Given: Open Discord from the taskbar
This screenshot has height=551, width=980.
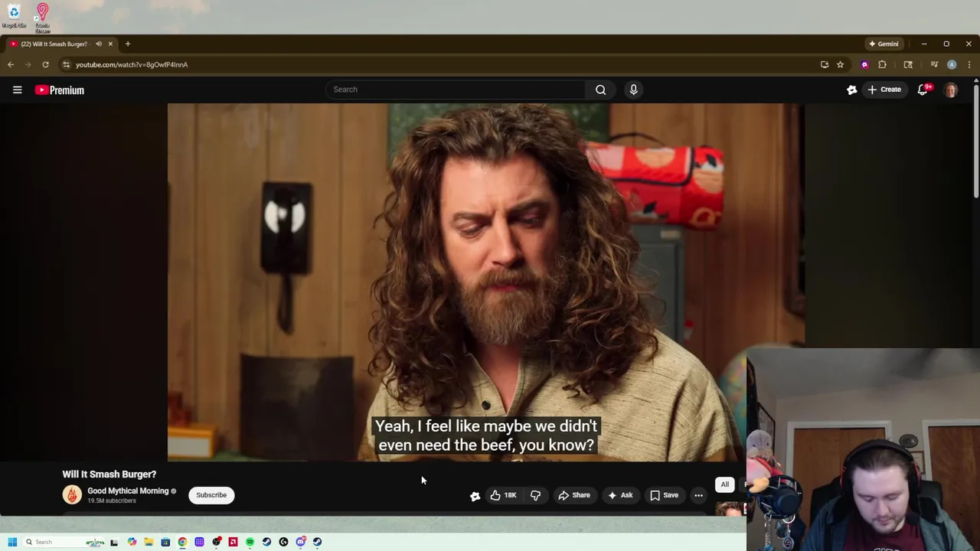Looking at the screenshot, I should [301, 542].
